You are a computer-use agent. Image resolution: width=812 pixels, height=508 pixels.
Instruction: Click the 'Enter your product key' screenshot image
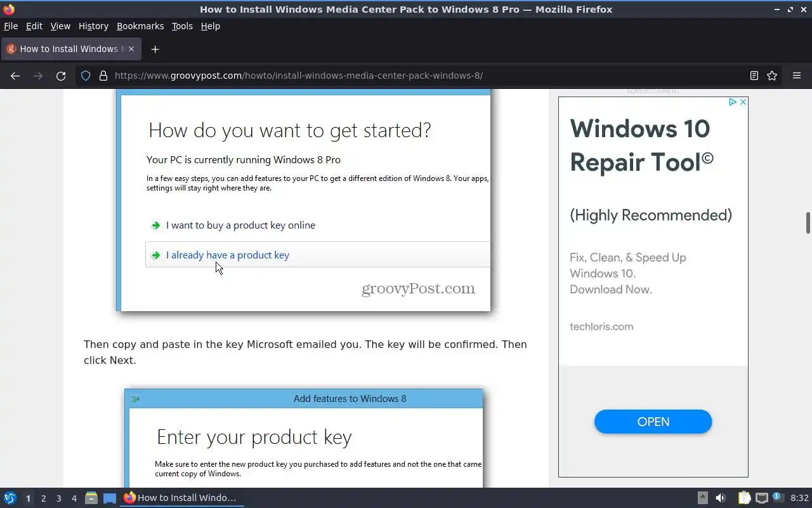(x=303, y=438)
